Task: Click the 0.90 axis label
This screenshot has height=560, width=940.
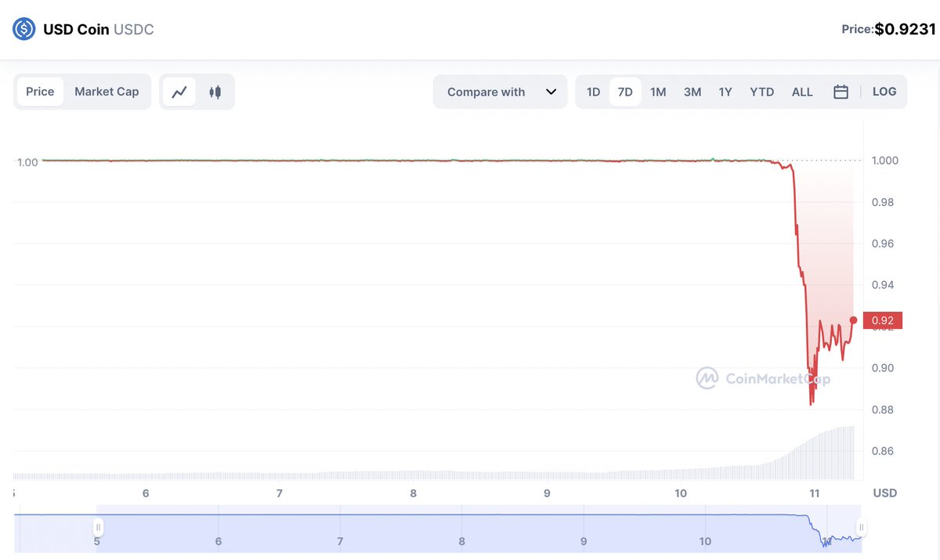Action: coord(882,368)
